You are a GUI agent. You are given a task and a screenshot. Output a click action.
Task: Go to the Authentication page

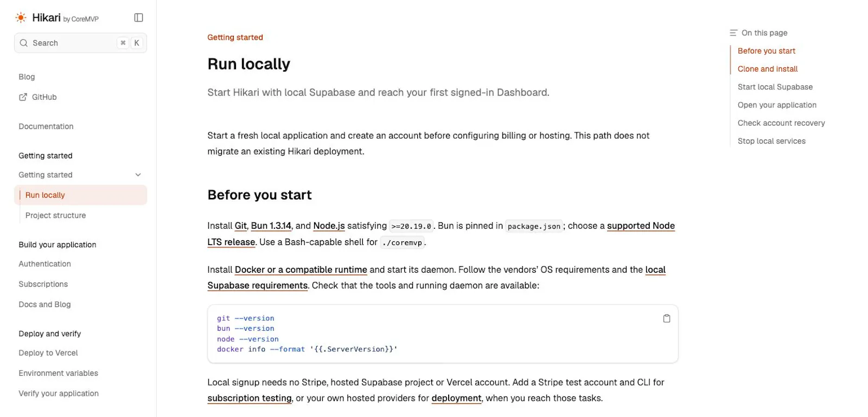tap(44, 264)
